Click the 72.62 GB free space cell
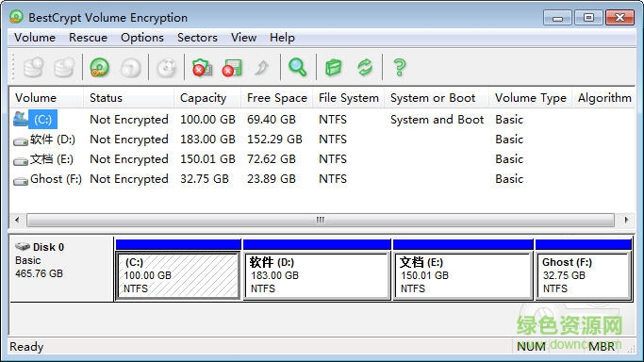The image size is (644, 362). (x=271, y=159)
